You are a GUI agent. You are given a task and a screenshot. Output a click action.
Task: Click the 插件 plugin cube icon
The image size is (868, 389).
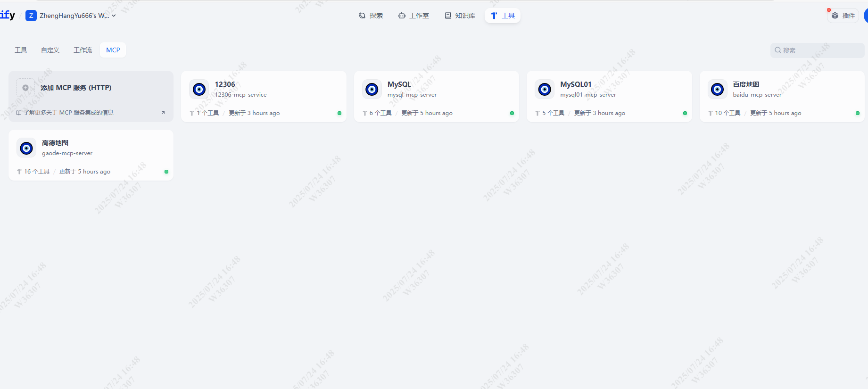pos(835,16)
